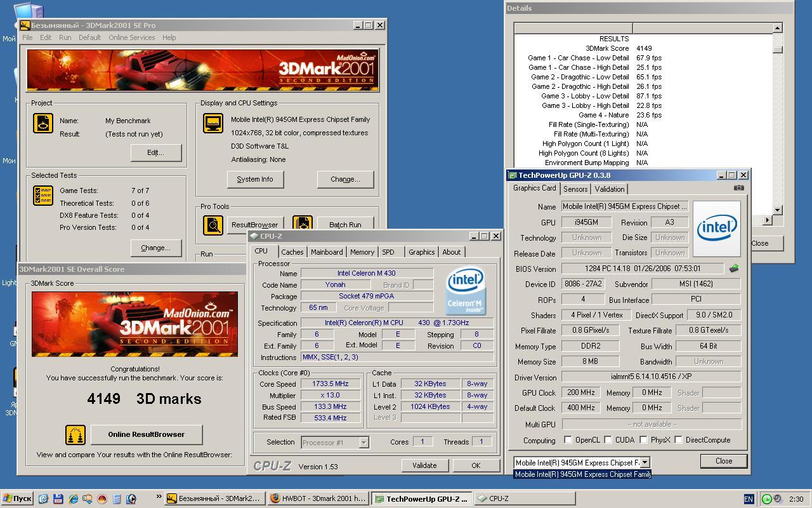Click the green clock tray icon
This screenshot has width=812, height=508.
(x=767, y=499)
